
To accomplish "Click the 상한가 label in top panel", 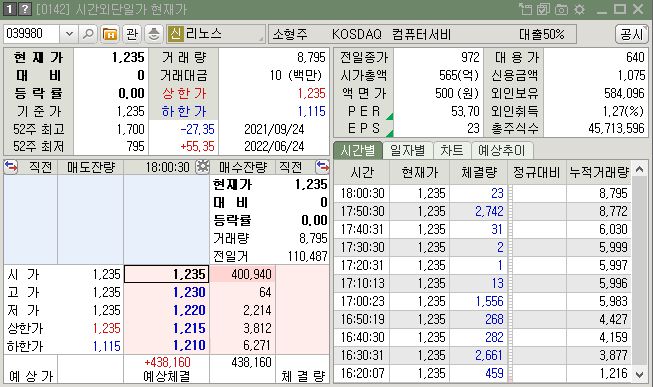I will click(x=184, y=93).
